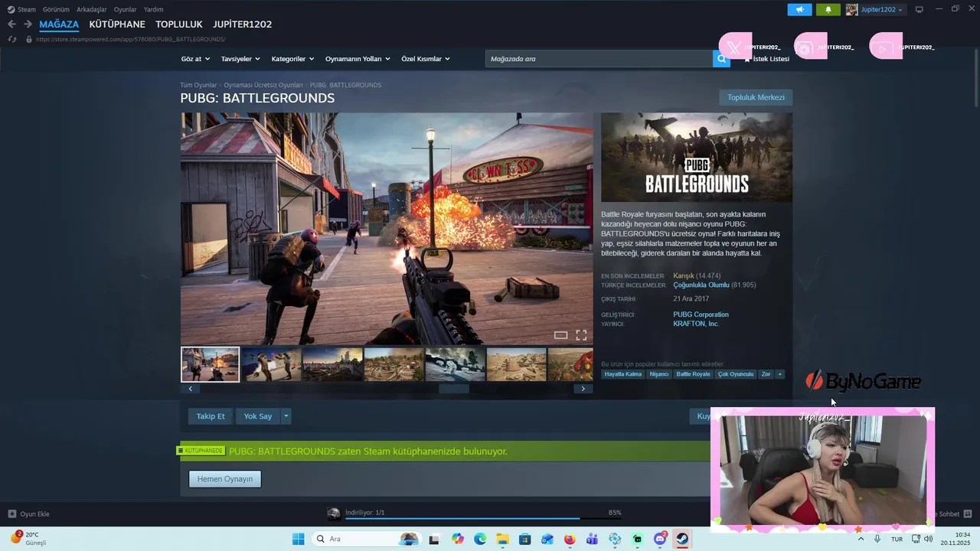Image resolution: width=980 pixels, height=551 pixels.
Task: Select the snowy map thumbnail
Action: [x=456, y=364]
